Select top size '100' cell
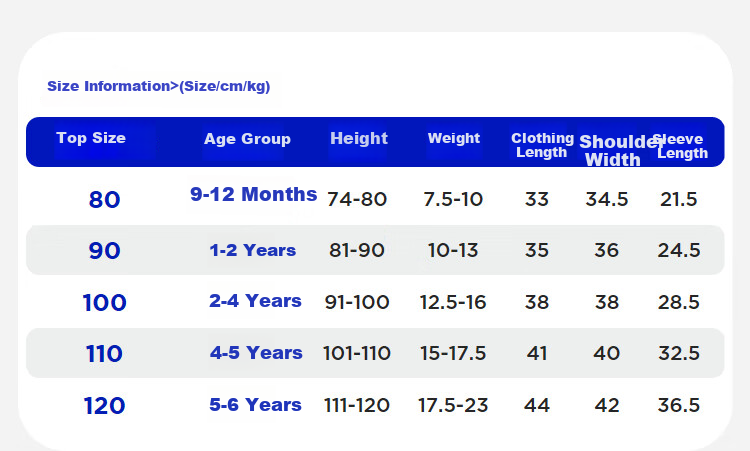The width and height of the screenshot is (750, 451). [x=104, y=303]
